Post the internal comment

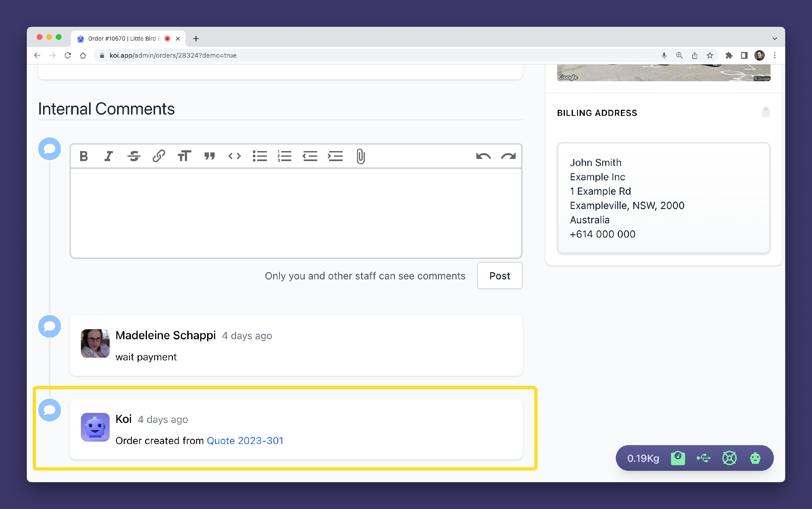(x=499, y=276)
